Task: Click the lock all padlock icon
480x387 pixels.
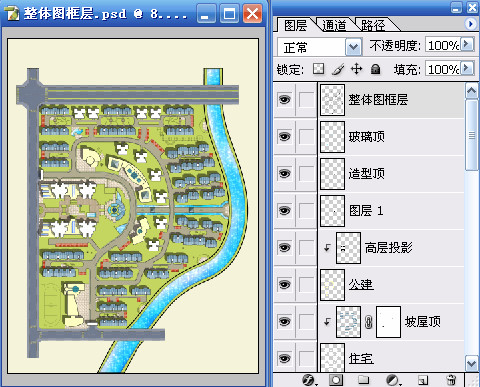Action: pos(376,69)
